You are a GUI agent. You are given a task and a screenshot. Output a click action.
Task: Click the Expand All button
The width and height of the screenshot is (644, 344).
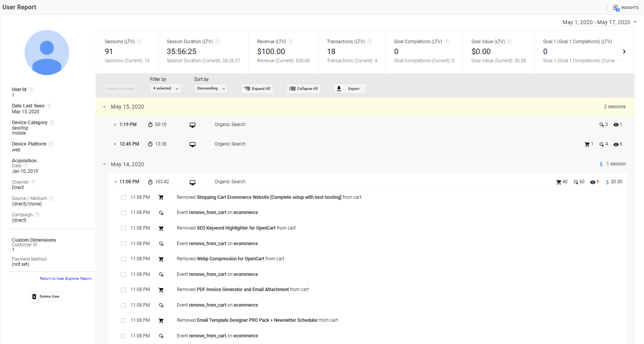(x=257, y=89)
